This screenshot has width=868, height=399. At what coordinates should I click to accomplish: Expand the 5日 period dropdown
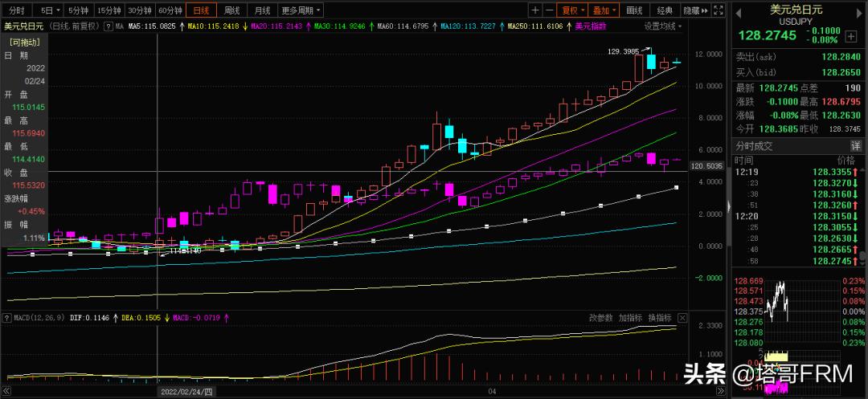[x=50, y=10]
